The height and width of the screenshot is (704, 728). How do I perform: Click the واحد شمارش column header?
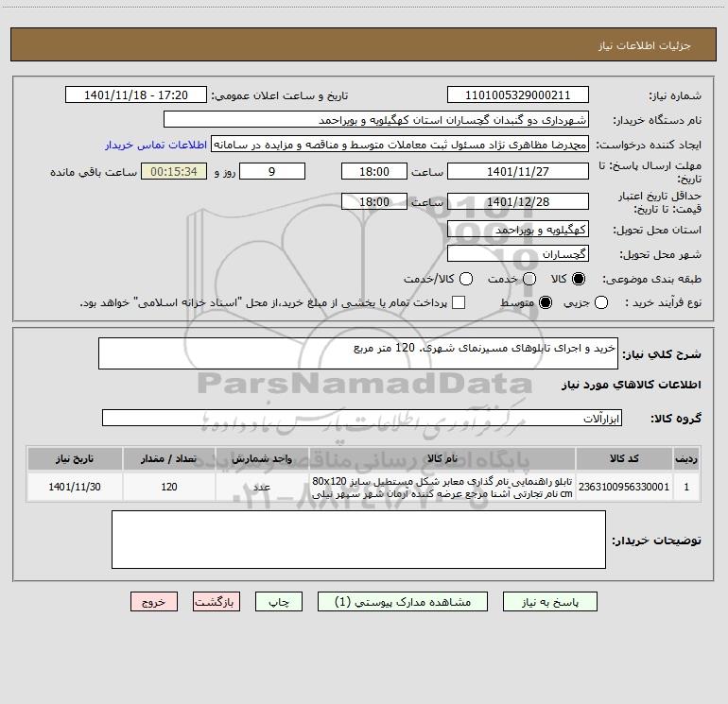[262, 458]
